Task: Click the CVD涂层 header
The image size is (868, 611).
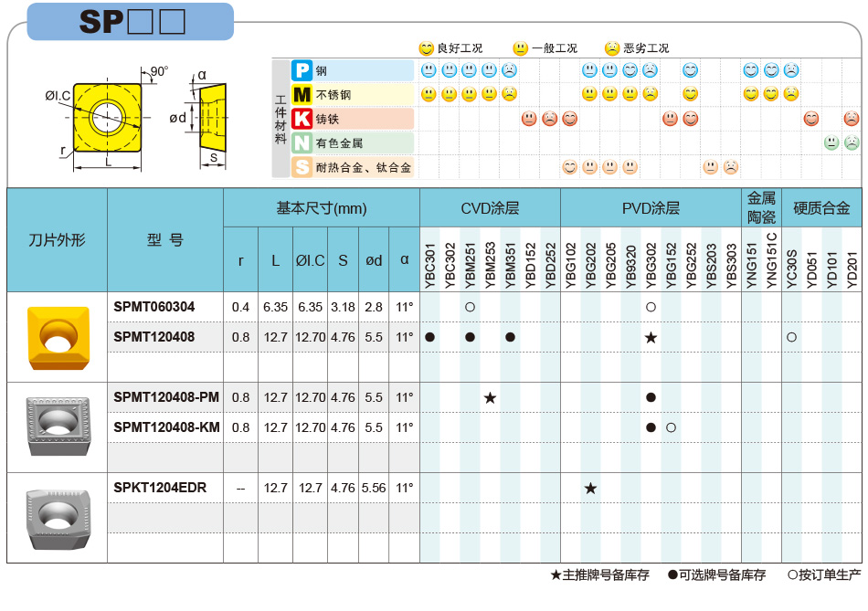Action: coord(490,208)
